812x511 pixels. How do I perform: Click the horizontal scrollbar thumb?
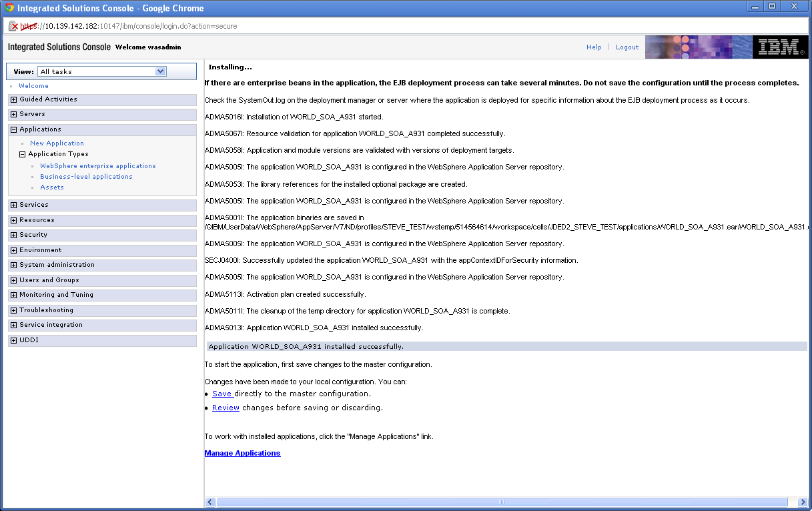(x=502, y=502)
